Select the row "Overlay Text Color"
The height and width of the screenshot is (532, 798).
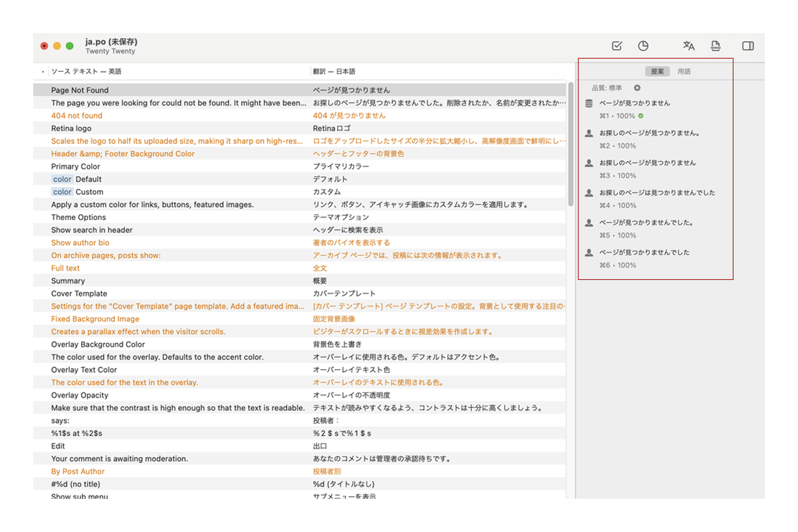click(300, 370)
